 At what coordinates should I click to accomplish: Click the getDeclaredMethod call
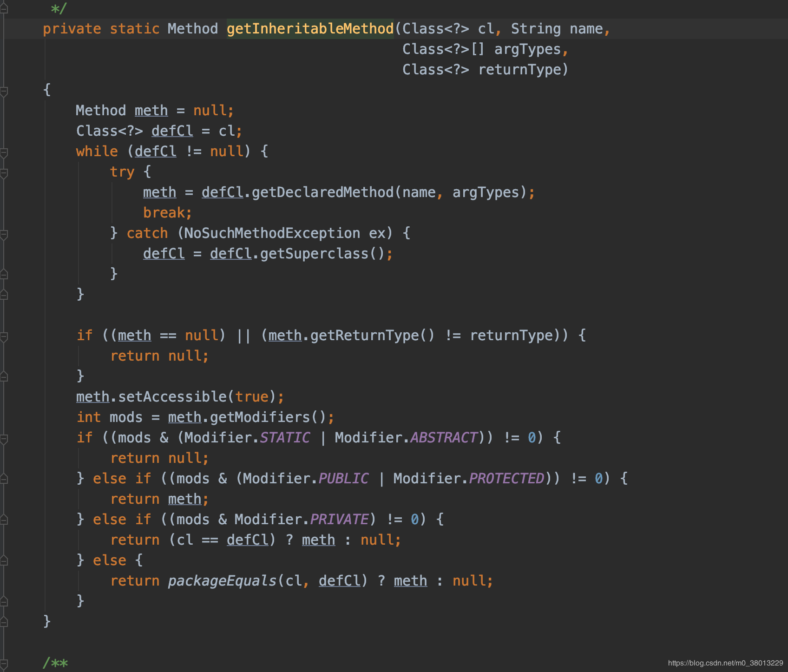pyautogui.click(x=322, y=192)
